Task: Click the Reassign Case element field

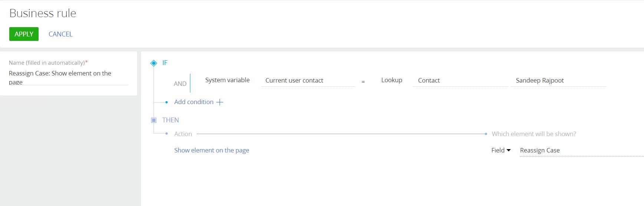Action: [x=579, y=150]
